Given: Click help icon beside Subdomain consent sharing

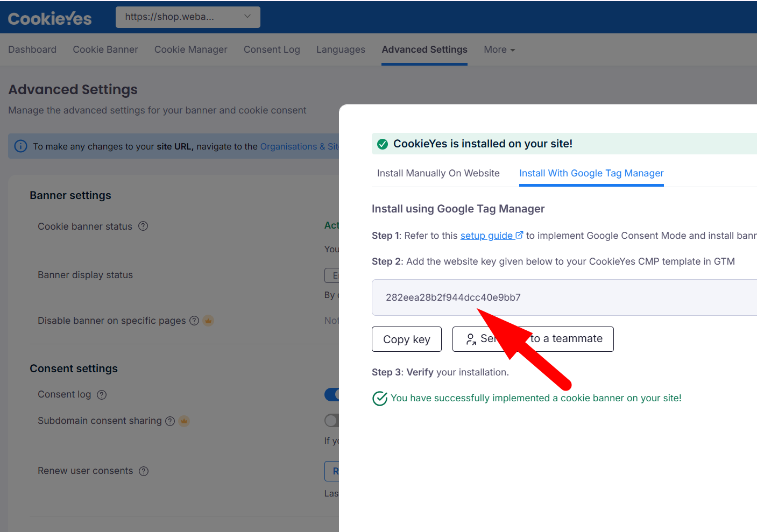Looking at the screenshot, I should tap(170, 421).
